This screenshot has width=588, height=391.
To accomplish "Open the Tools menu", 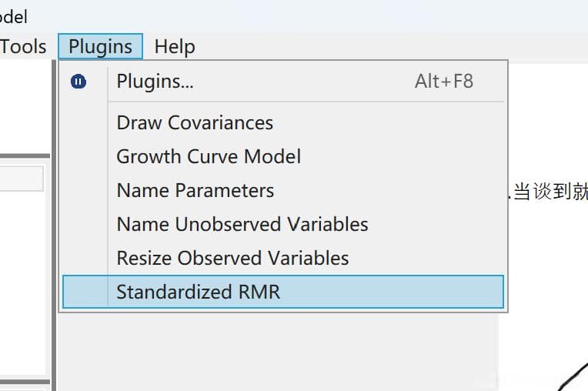I will tap(23, 47).
